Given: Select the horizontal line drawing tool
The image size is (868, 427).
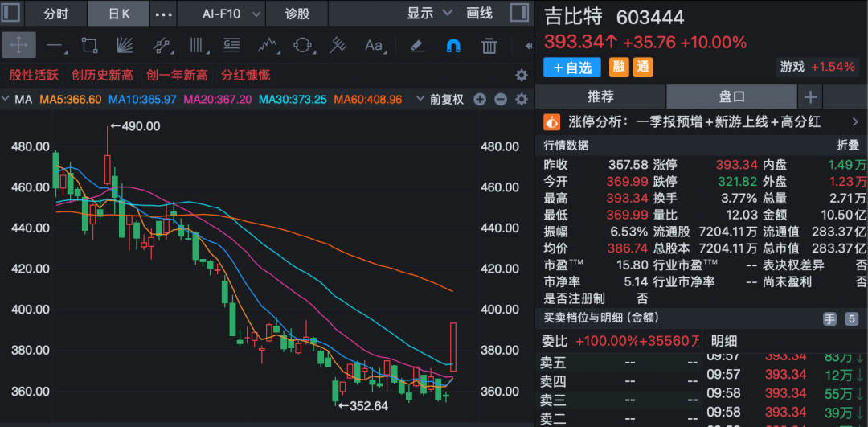Looking at the screenshot, I should coord(55,45).
